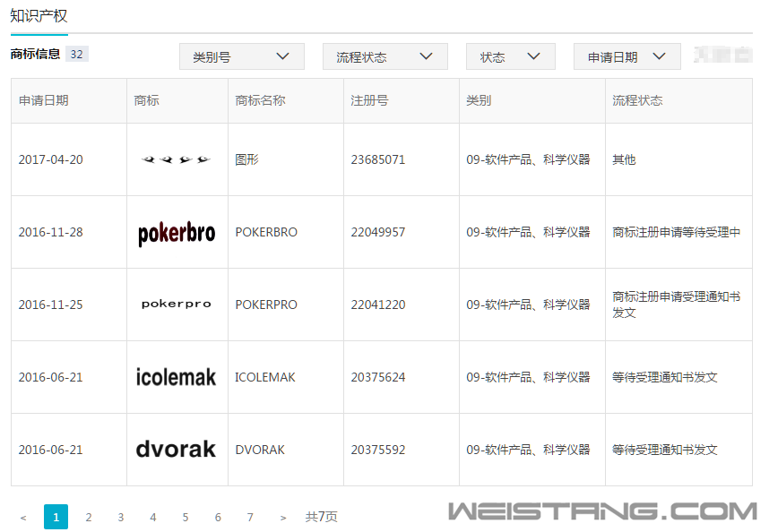The width and height of the screenshot is (769, 532).
Task: Expand the 状态 filter dropdown
Action: click(x=511, y=56)
